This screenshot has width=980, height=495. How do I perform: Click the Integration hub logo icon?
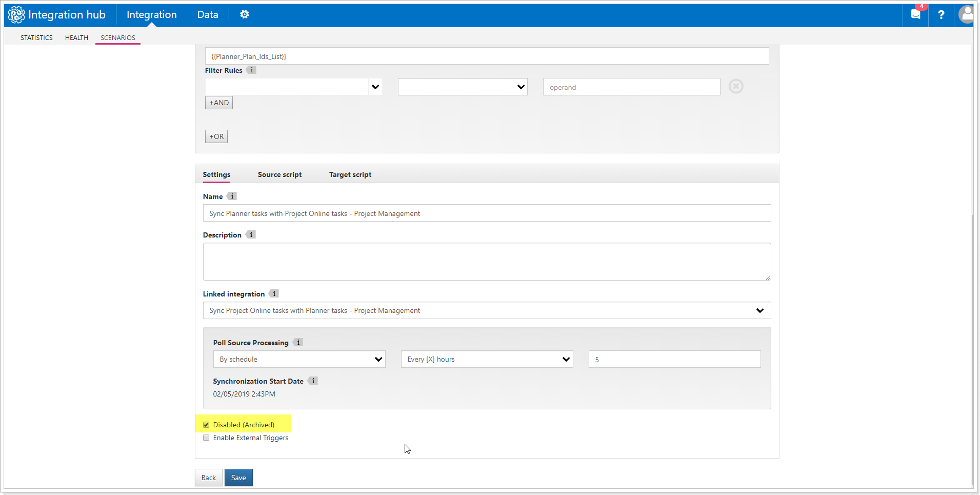[x=16, y=15]
